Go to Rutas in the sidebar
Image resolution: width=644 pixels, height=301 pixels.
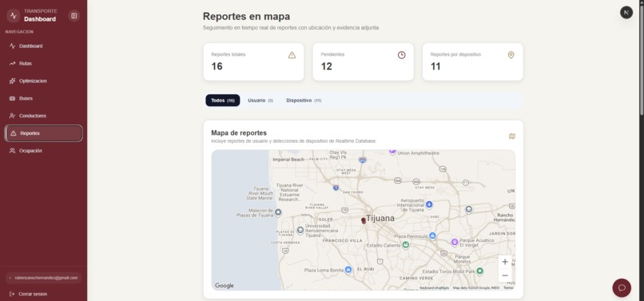[x=43, y=64]
